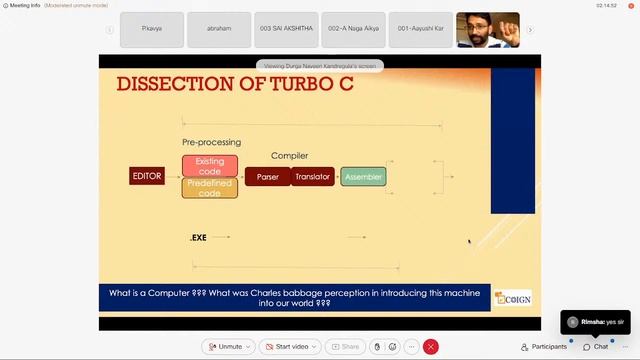Screen dimensions: 640x360
Task: Expand the video options arrow
Action: click(x=314, y=347)
